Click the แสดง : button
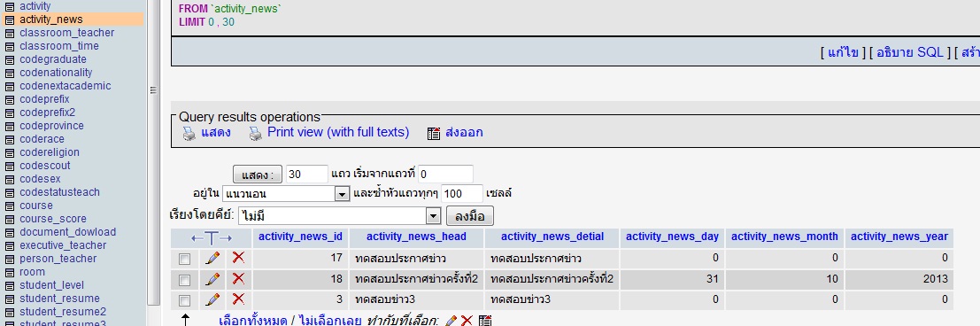This screenshot has height=326, width=980. tap(258, 174)
